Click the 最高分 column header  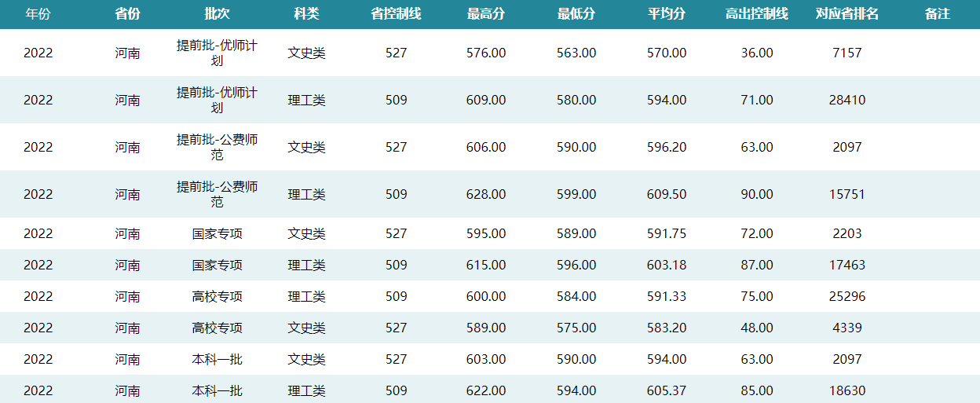tap(486, 14)
